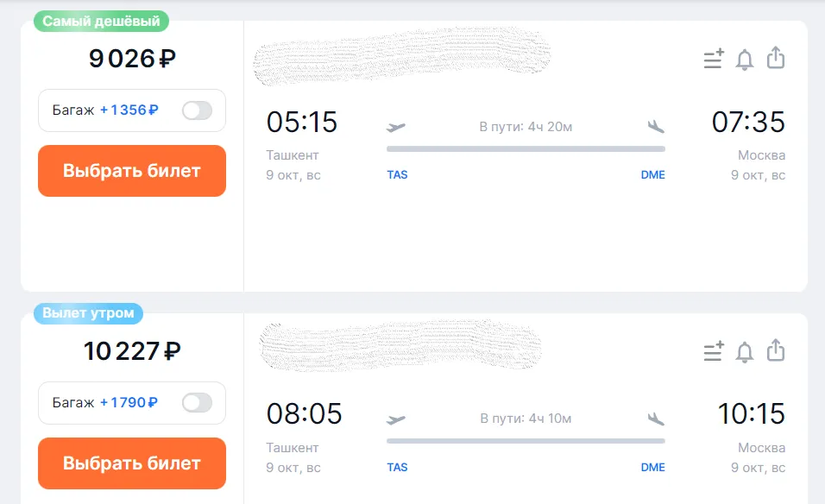
Task: Share the 08:05 Tashkent flight
Action: coord(776,350)
